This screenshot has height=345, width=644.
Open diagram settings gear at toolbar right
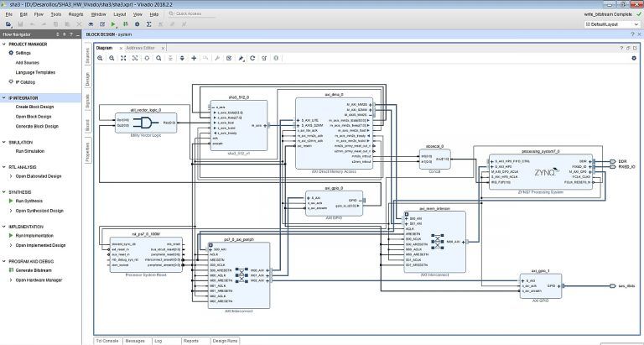click(x=634, y=59)
